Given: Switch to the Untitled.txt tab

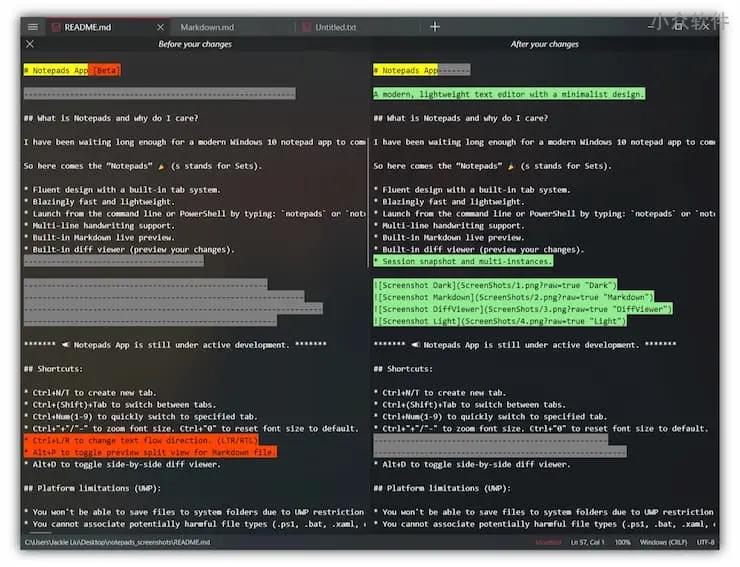Looking at the screenshot, I should click(x=336, y=27).
